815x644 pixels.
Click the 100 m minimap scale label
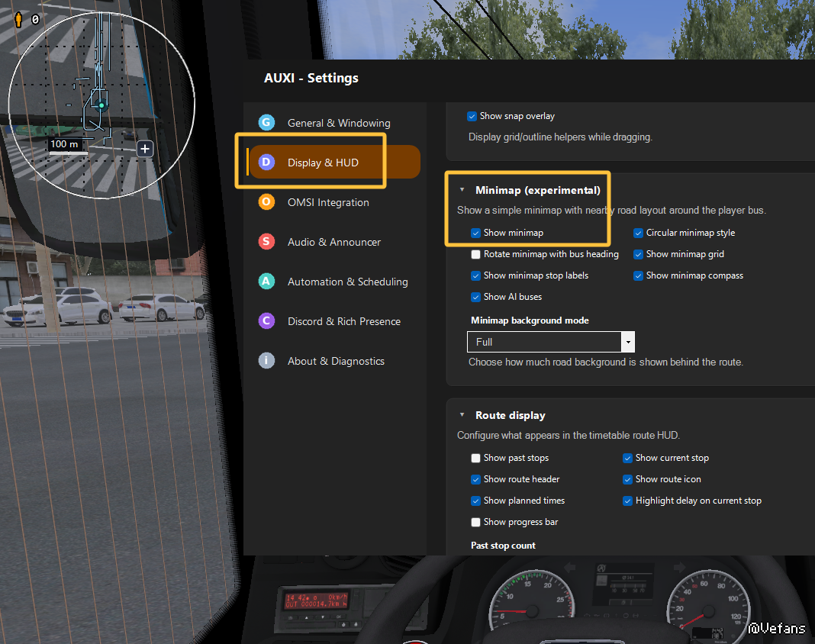click(64, 144)
